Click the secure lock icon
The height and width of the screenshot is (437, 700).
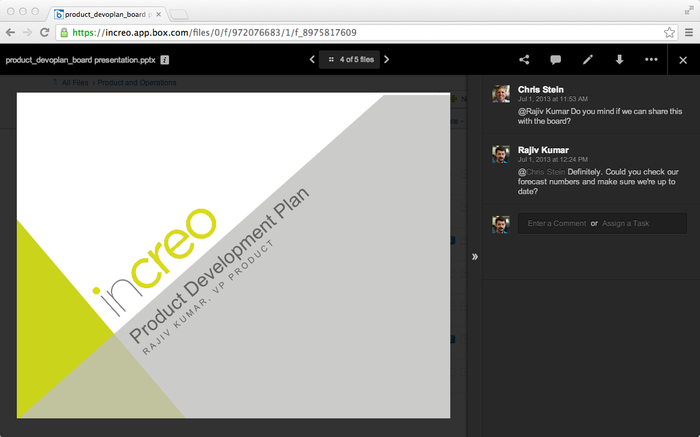[64, 32]
